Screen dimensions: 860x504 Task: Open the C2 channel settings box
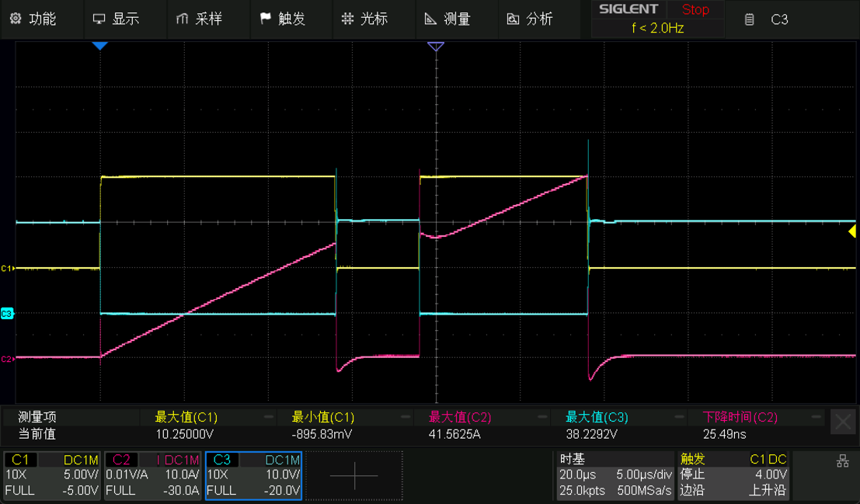click(152, 475)
